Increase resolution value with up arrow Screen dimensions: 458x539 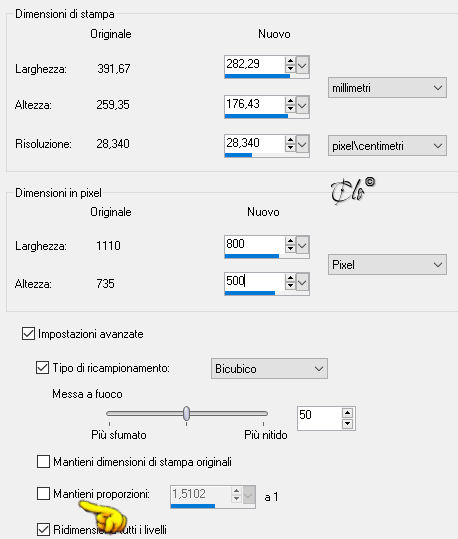click(x=290, y=140)
